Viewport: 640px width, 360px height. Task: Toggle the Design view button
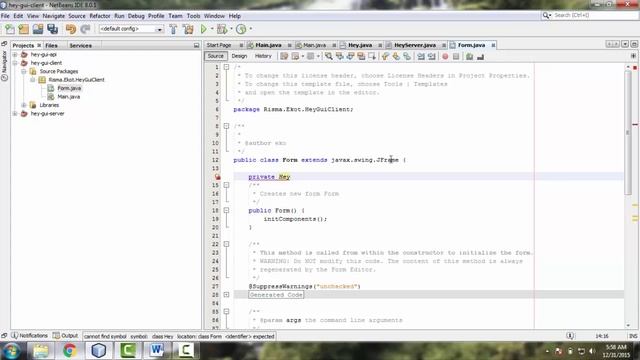point(239,56)
